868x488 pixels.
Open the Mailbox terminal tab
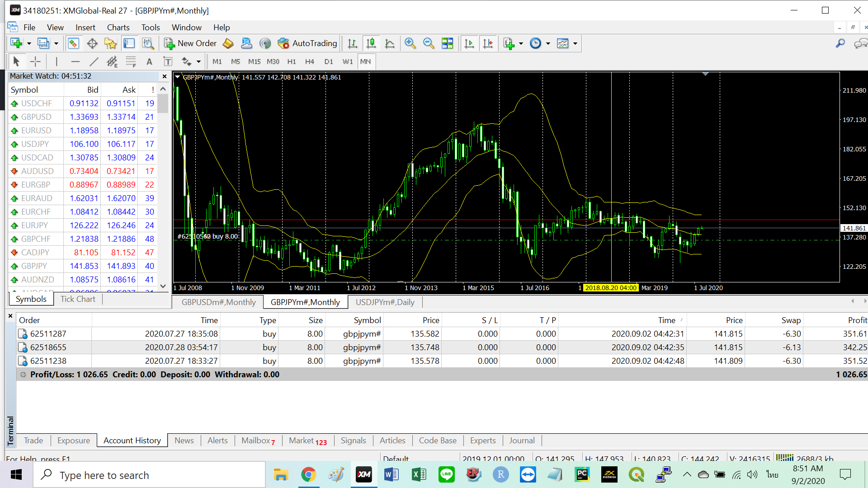(x=258, y=441)
